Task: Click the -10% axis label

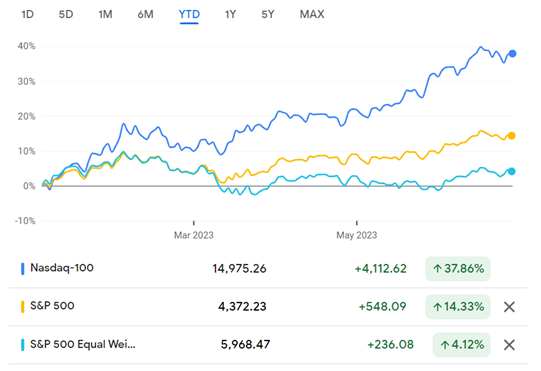Action: [25, 221]
